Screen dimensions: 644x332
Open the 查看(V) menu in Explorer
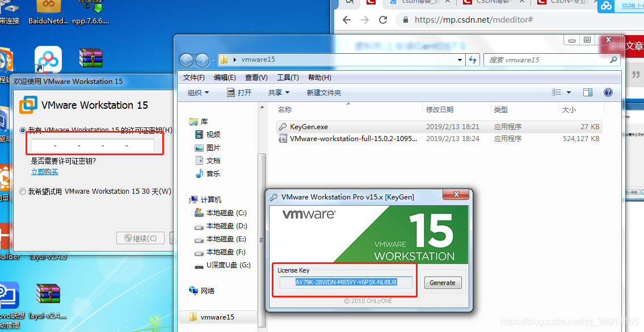point(256,78)
